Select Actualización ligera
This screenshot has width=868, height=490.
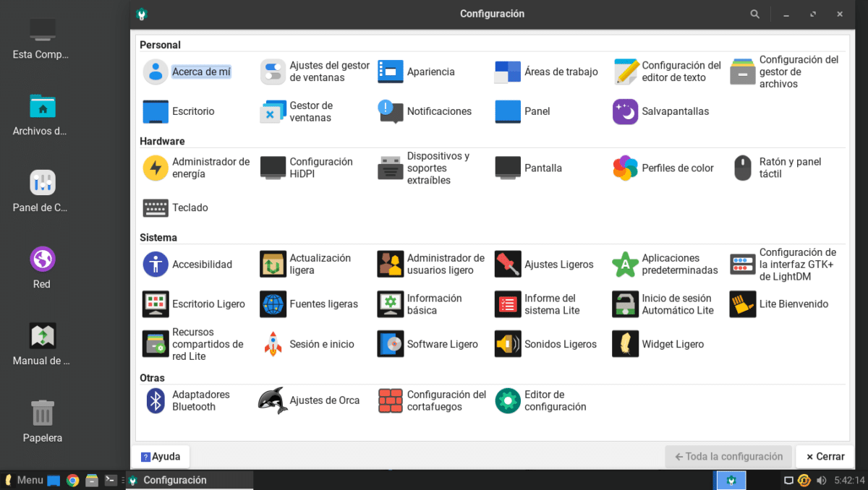[x=315, y=264]
